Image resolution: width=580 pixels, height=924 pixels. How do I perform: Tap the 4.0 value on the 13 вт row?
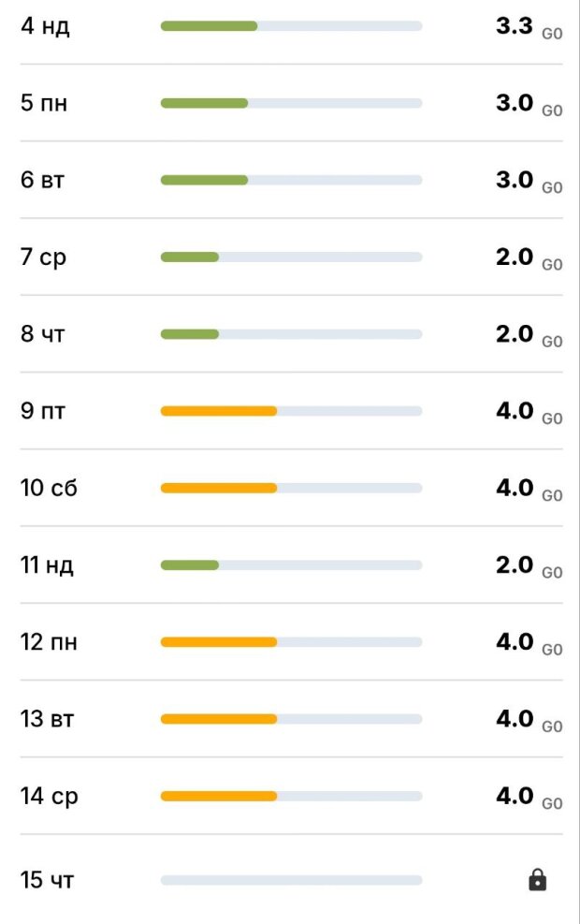click(x=515, y=719)
